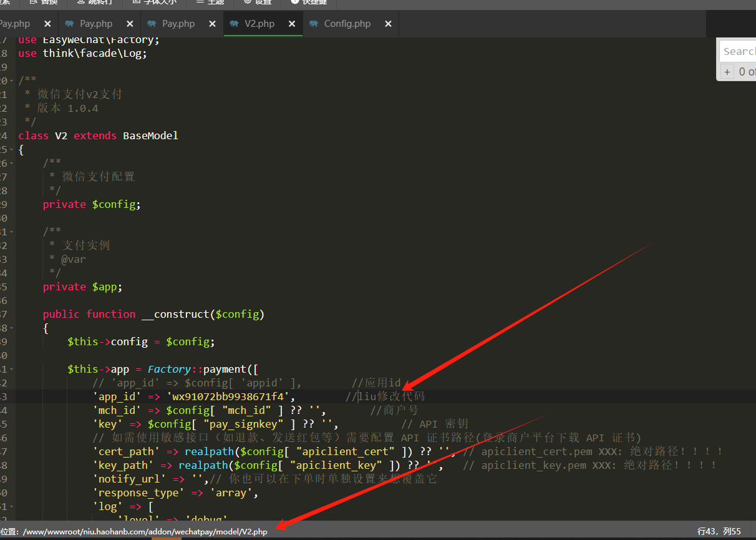Expand search box with the plus button

point(727,72)
